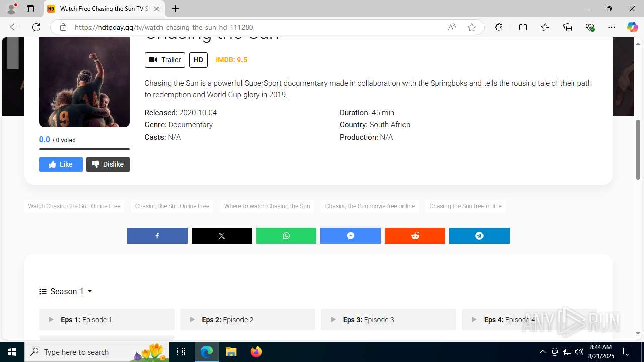Add this page to favorites

(471, 27)
